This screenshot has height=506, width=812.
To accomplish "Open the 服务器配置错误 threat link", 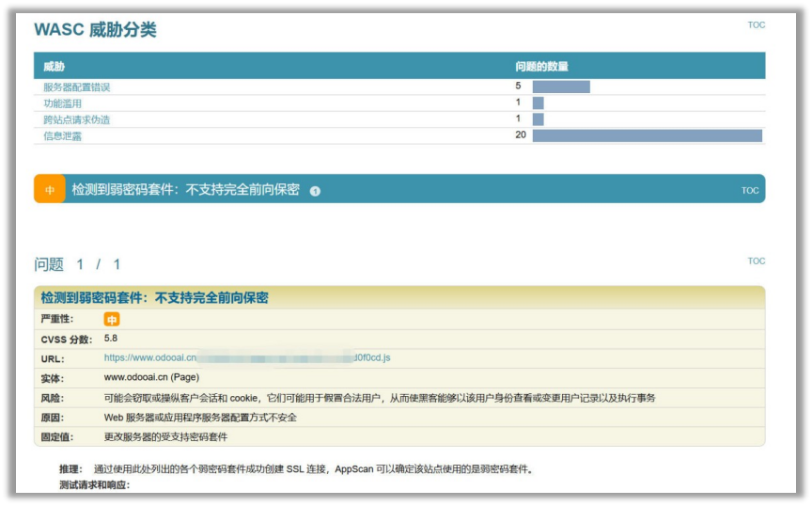I will point(76,87).
